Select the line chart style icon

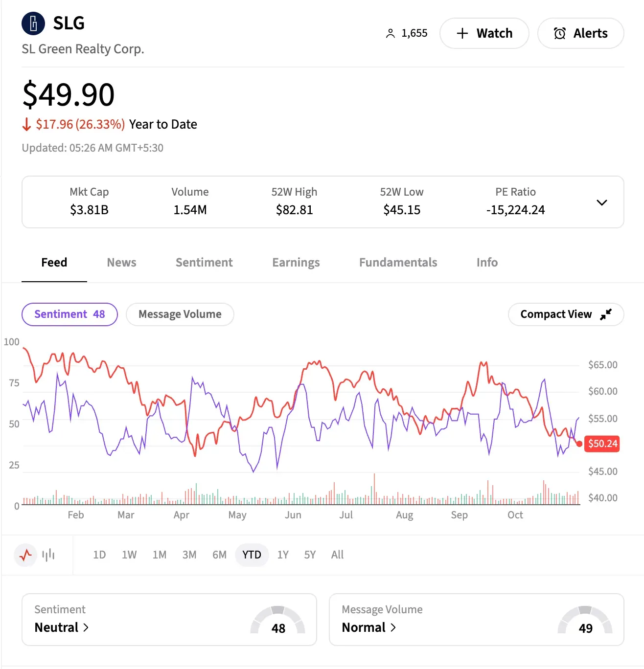(25, 555)
